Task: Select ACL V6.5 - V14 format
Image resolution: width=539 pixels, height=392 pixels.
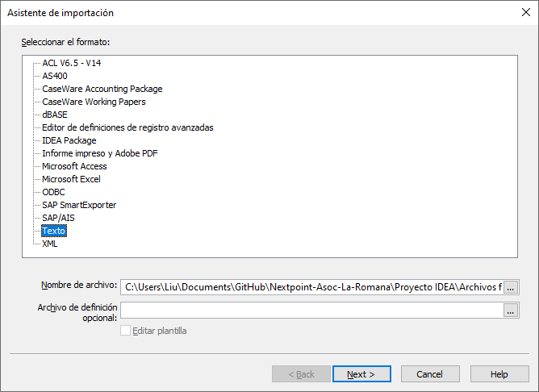Action: [x=71, y=63]
